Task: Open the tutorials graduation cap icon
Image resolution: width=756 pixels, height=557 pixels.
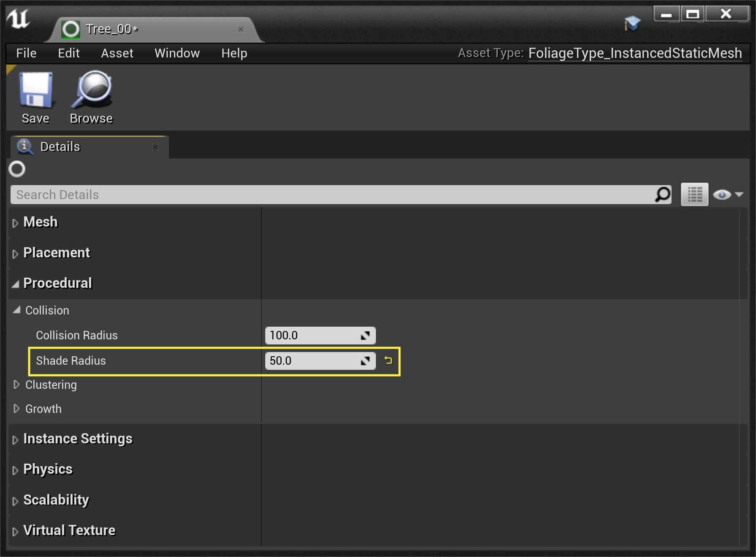Action: click(x=632, y=23)
